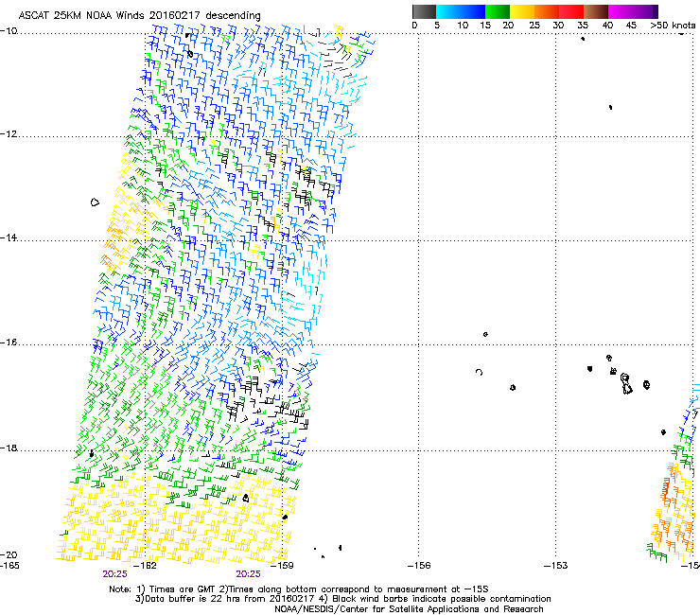Viewport: 700px width, 615px height.
Task: Click the '-162' longitude axis label
Action: (146, 566)
